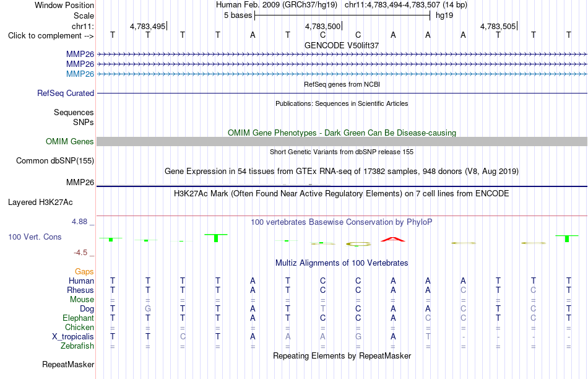This screenshot has height=379, width=588.
Task: Select the light-blue MMP26 transcript label
Action: [x=80, y=74]
